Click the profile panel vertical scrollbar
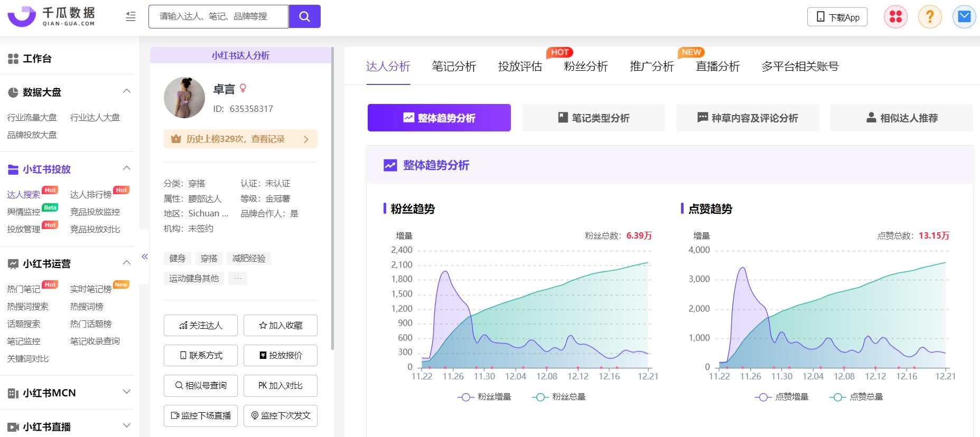 332,198
